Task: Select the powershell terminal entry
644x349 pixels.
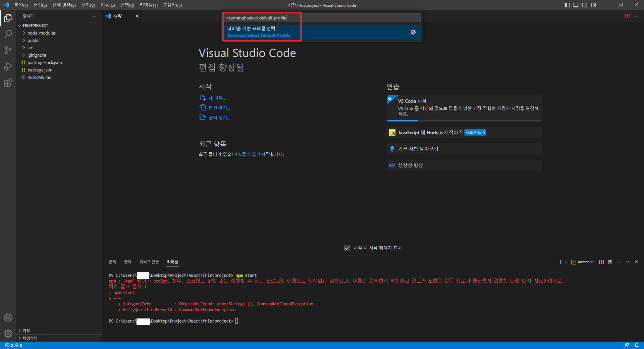Action: click(x=583, y=262)
